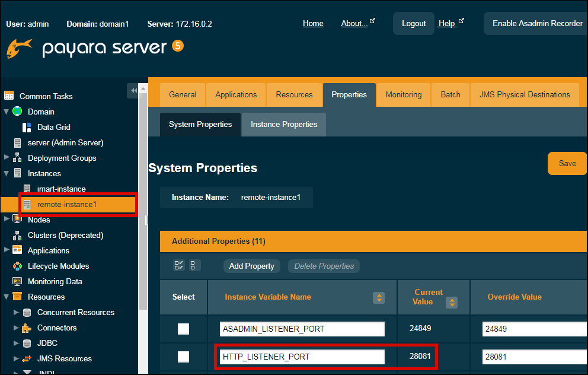Collapse the sidebar with the arrow icon
This screenshot has width=588, height=375.
(133, 90)
